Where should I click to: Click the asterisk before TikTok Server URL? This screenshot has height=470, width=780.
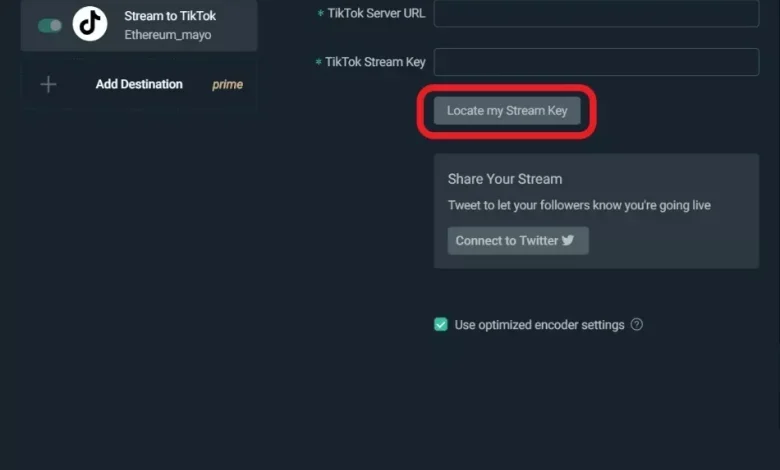click(x=320, y=13)
